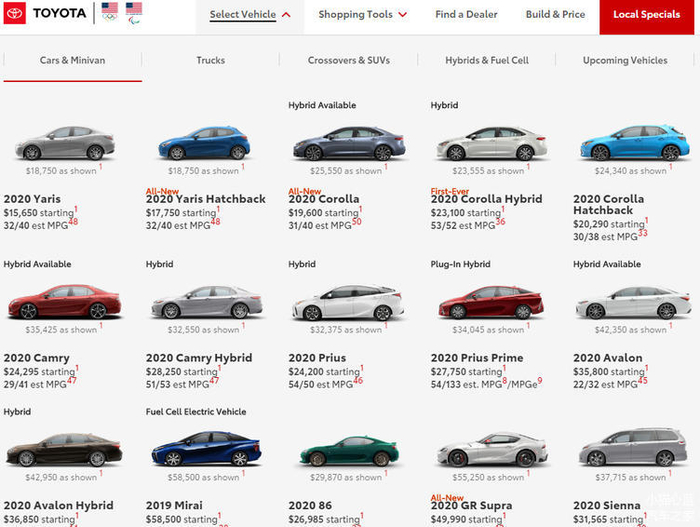The width and height of the screenshot is (700, 527).
Task: Click the 30/38 est MPG text
Action: (x=605, y=237)
